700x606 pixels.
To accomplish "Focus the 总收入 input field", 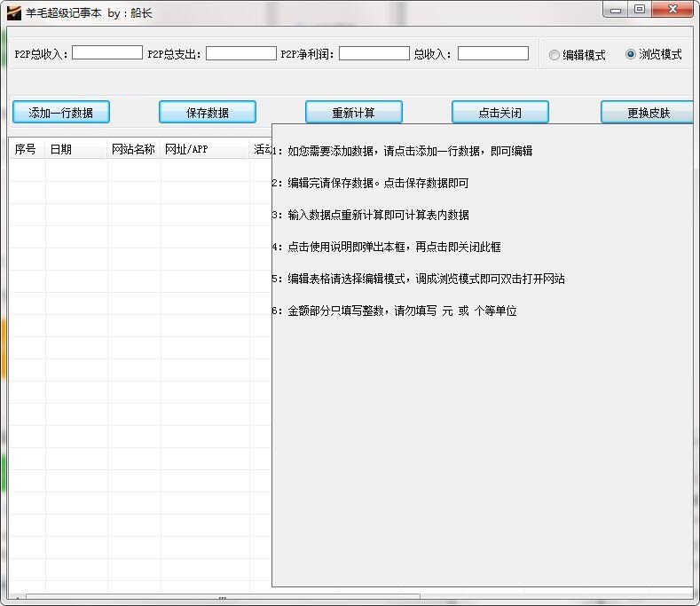I will (493, 53).
